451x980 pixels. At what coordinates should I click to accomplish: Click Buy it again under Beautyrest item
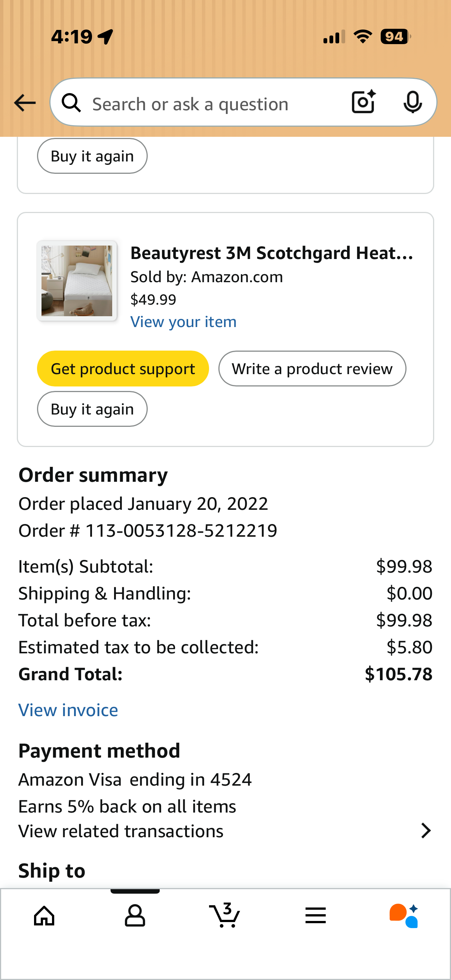coord(92,409)
